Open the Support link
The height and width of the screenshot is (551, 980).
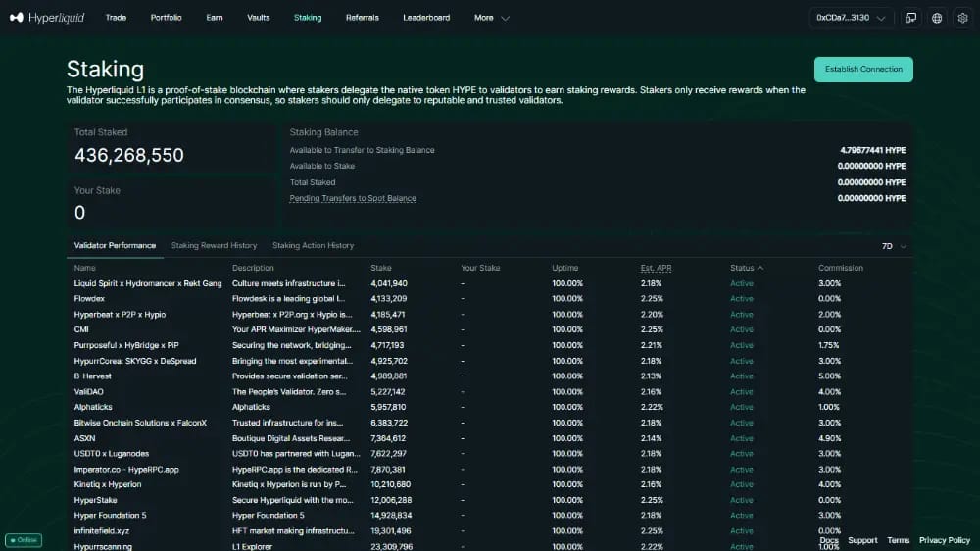862,540
